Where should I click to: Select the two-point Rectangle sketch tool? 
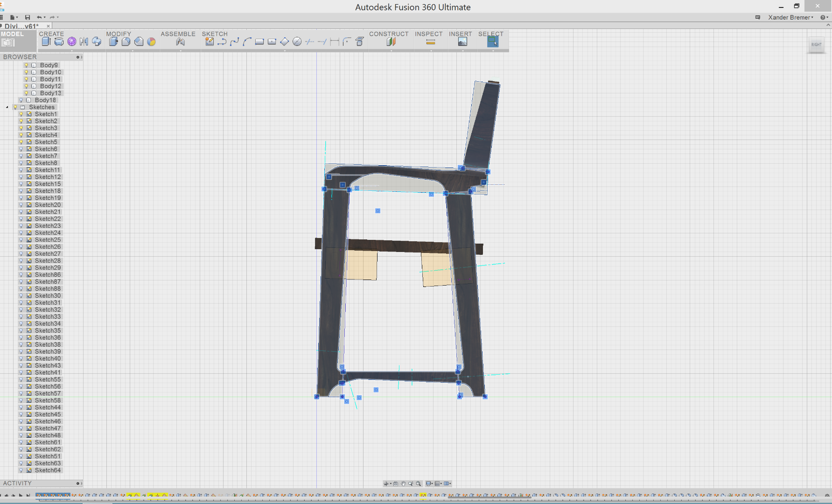(259, 42)
